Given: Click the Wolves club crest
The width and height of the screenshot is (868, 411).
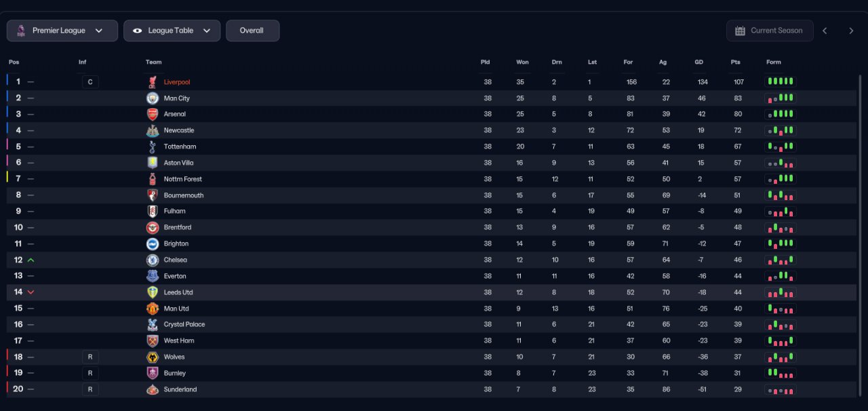Looking at the screenshot, I should (153, 357).
